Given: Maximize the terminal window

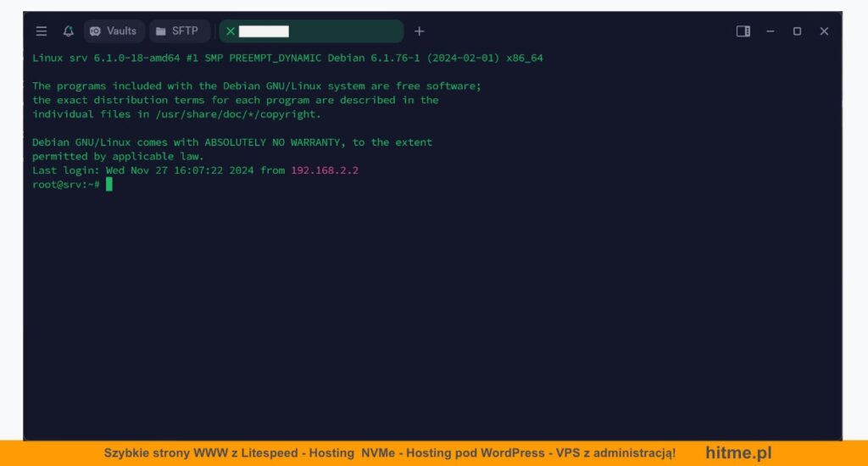Looking at the screenshot, I should coord(797,31).
